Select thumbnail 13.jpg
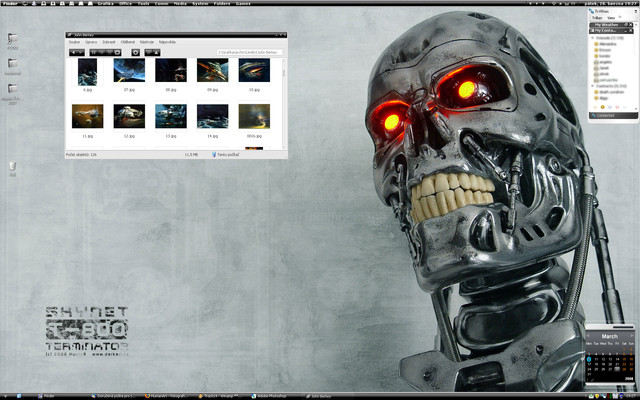This screenshot has width=640, height=400. tap(171, 116)
